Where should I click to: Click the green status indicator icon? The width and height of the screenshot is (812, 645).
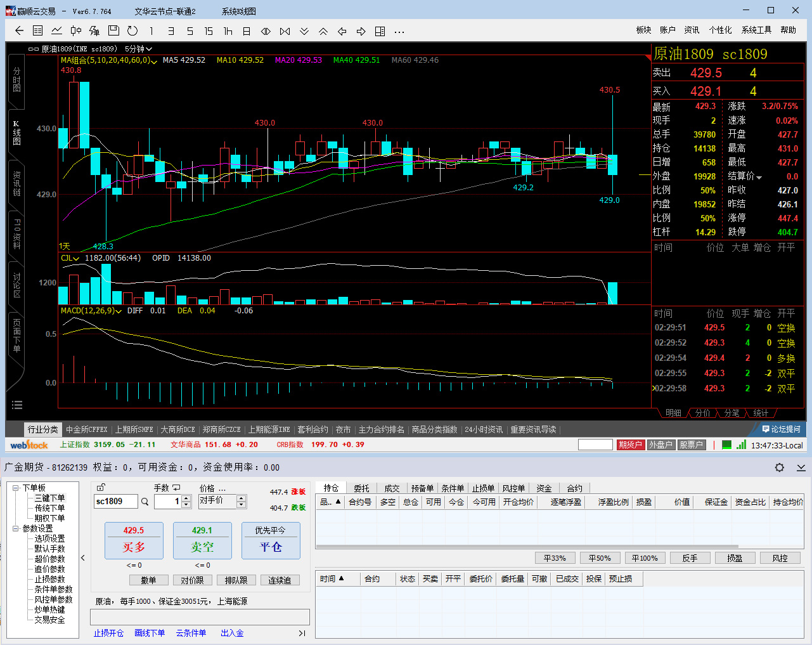coord(727,445)
